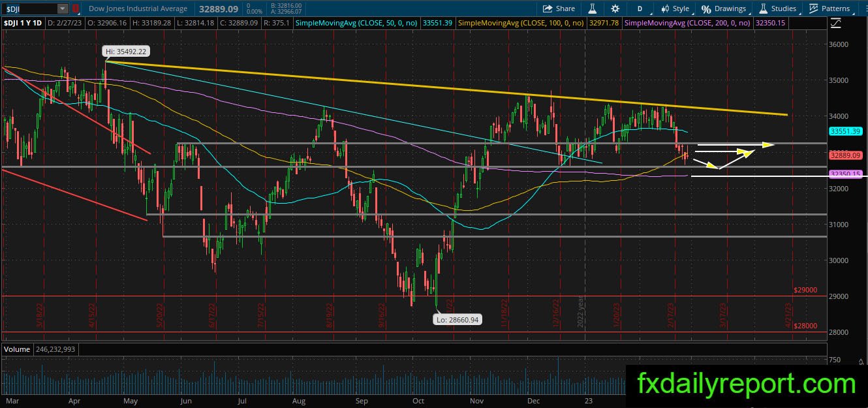
Task: Open the Studies menu
Action: click(777, 8)
